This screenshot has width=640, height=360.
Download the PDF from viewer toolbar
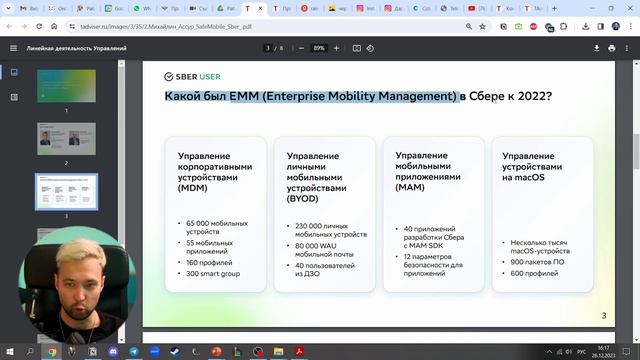(x=596, y=48)
